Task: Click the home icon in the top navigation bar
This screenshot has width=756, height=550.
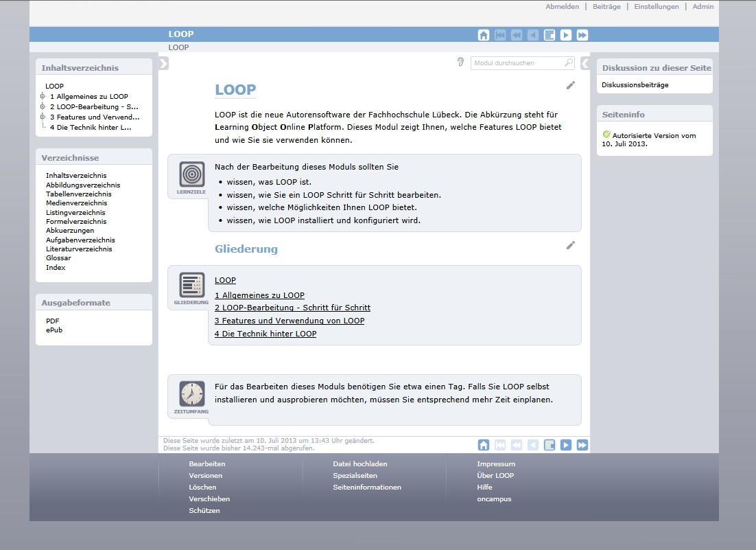Action: click(x=484, y=35)
